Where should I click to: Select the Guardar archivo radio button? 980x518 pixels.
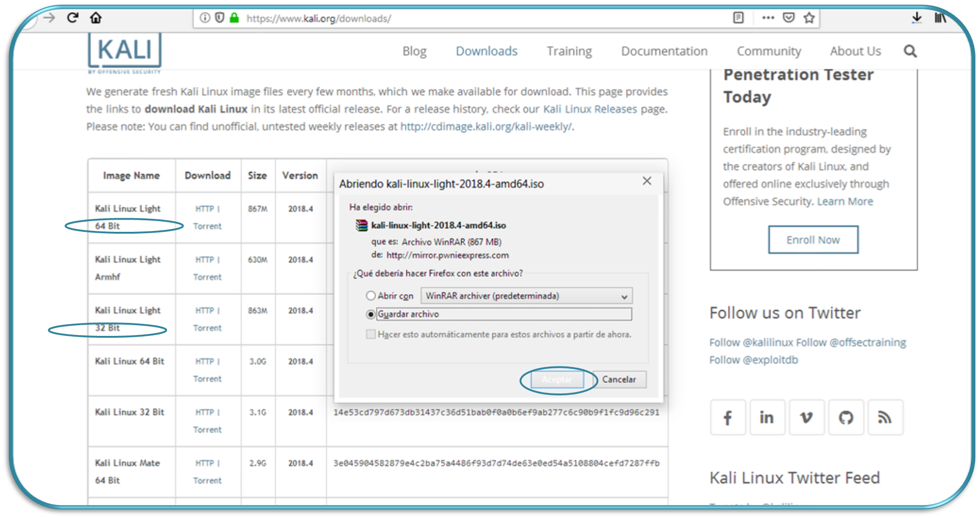click(x=370, y=315)
